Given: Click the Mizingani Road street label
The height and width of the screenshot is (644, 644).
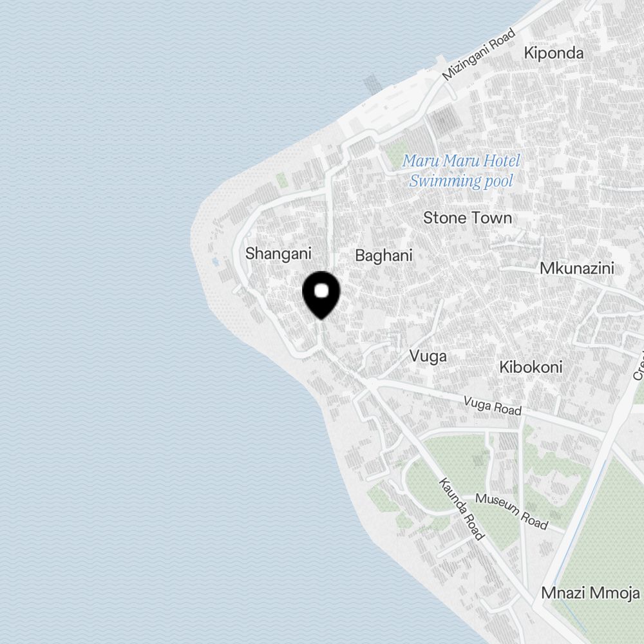Looking at the screenshot, I should (x=478, y=54).
